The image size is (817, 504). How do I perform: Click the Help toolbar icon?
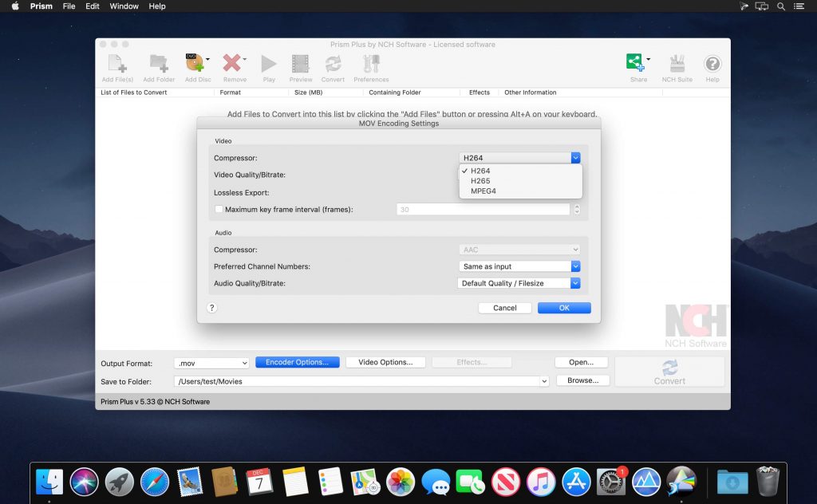[712, 69]
